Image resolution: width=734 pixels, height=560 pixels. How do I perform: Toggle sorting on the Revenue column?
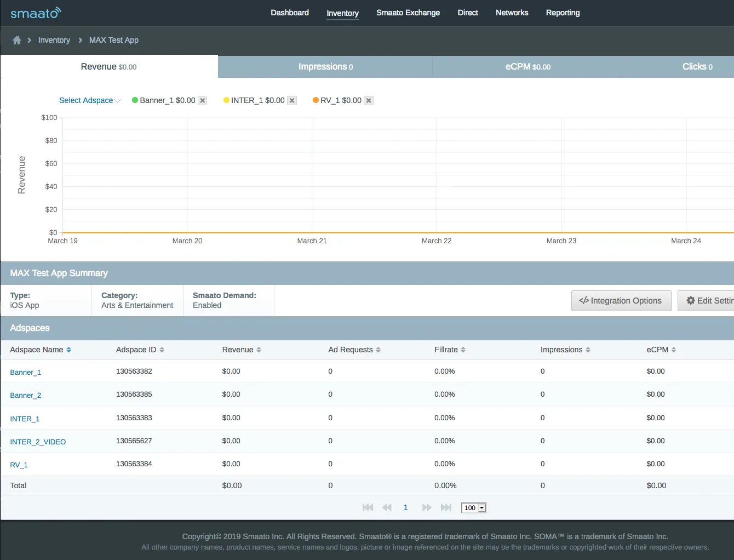pyautogui.click(x=257, y=350)
